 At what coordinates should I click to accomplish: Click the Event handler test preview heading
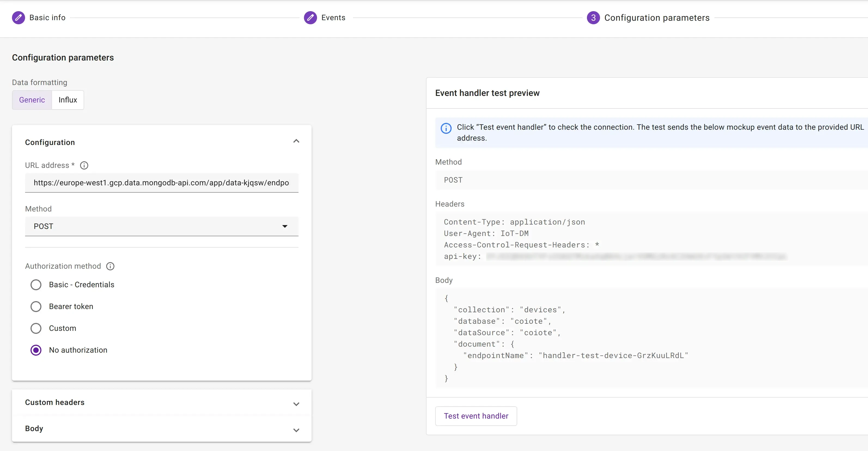[x=487, y=93]
